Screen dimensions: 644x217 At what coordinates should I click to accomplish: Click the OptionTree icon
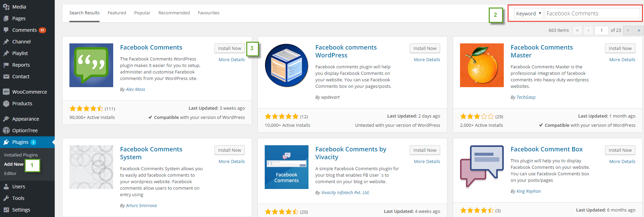tap(6, 131)
